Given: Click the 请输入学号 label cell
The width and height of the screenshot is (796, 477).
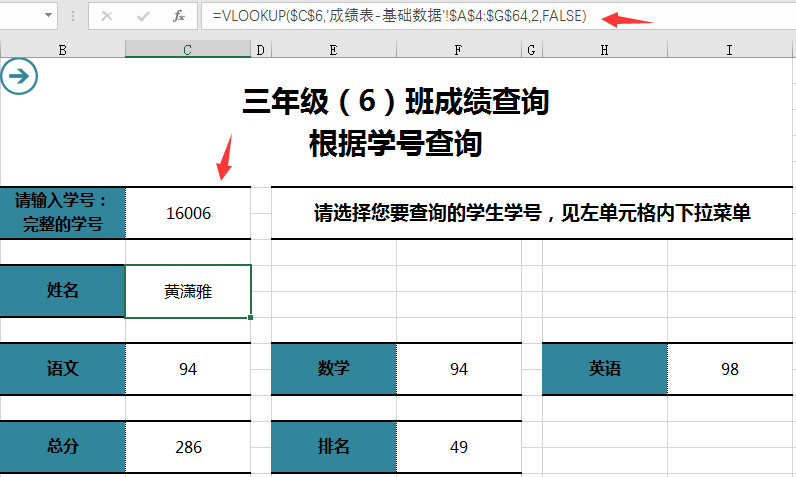Looking at the screenshot, I should [62, 213].
